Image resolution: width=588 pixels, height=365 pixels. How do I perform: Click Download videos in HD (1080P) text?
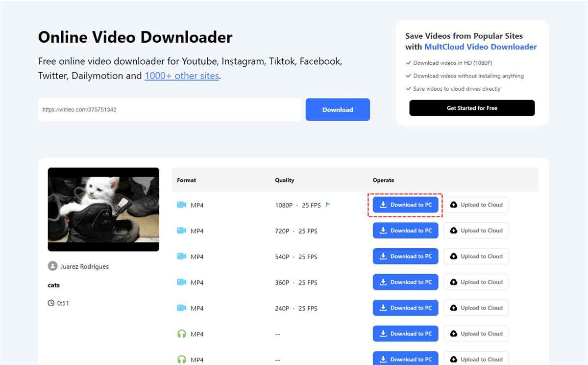point(452,63)
